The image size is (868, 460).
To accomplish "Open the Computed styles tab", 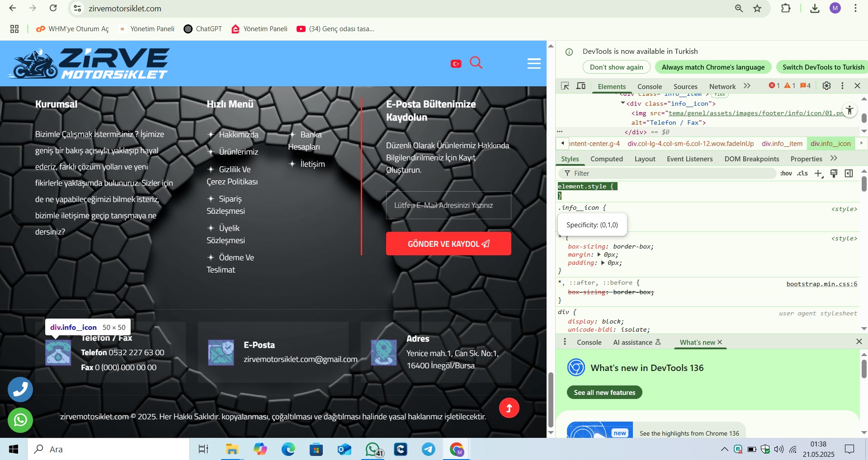I will (606, 159).
